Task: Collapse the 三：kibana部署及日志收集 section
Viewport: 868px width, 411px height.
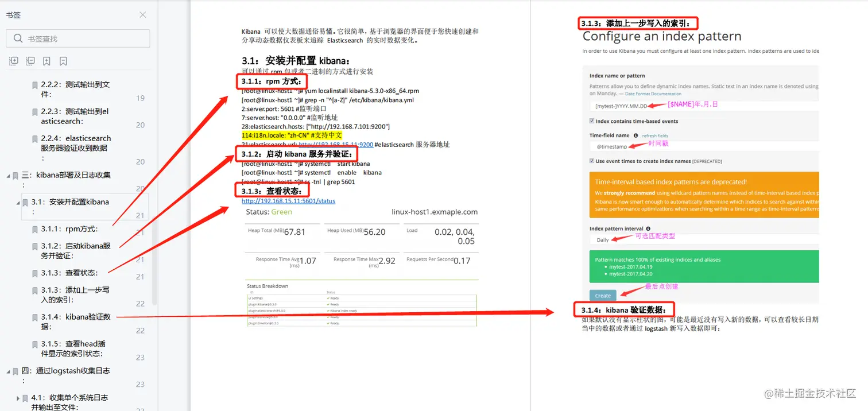Action: coord(8,176)
